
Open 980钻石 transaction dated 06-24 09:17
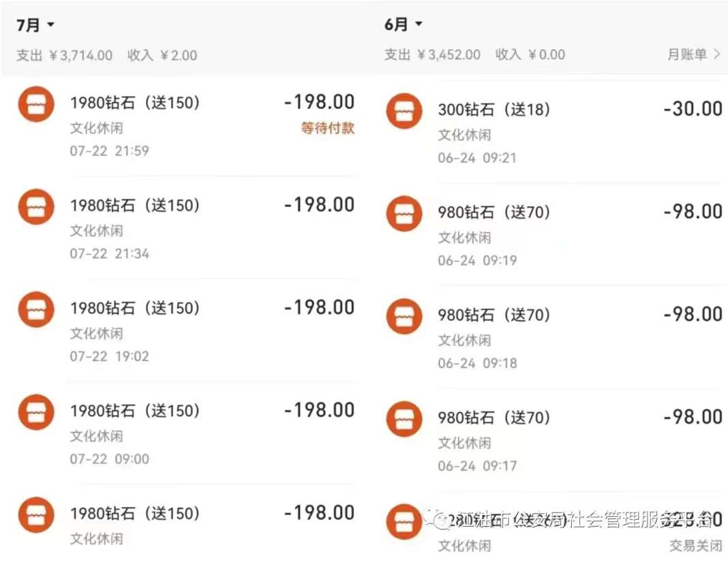(x=494, y=418)
